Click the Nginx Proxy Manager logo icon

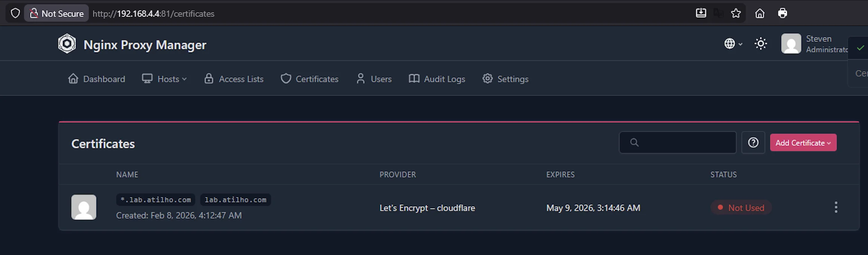[x=67, y=44]
